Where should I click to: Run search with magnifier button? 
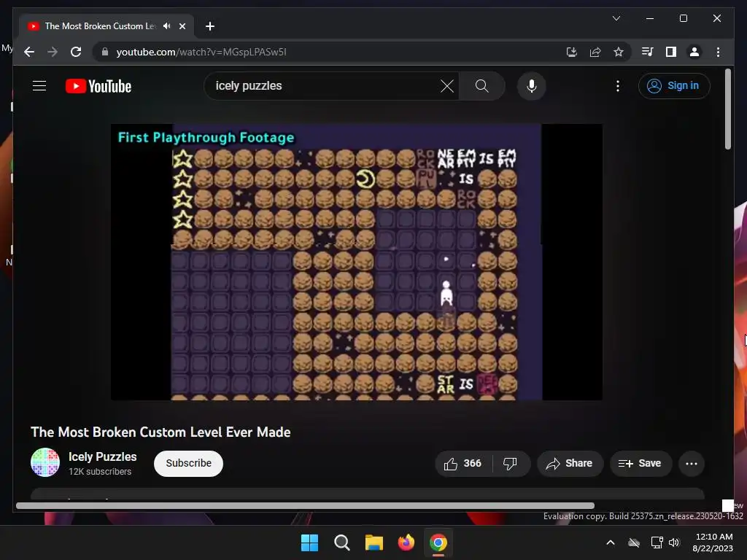point(481,86)
